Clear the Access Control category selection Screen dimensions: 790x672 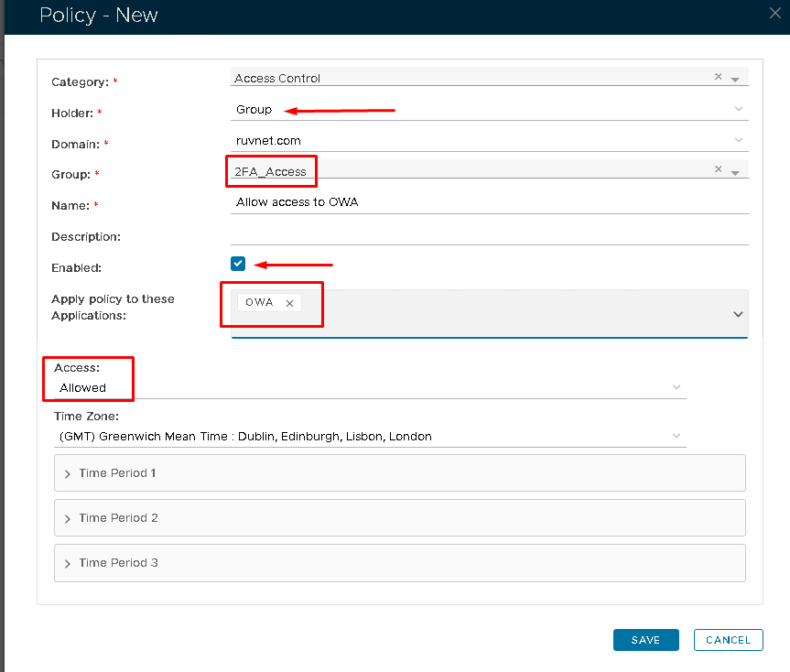pyautogui.click(x=719, y=77)
